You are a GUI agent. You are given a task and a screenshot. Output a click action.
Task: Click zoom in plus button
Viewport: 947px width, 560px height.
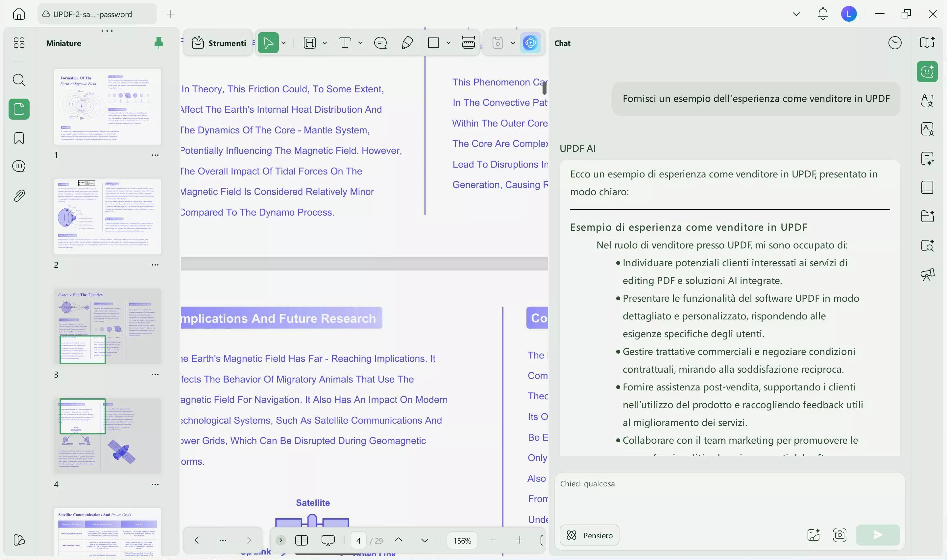[519, 540]
